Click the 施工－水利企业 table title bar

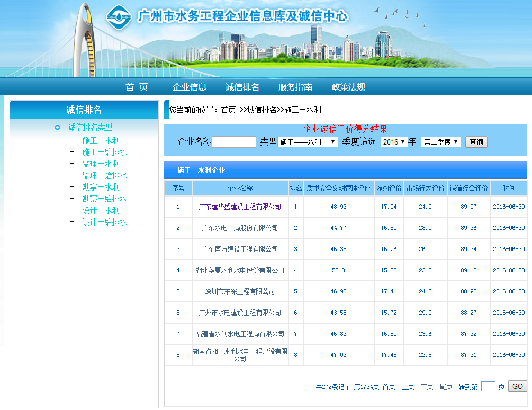tap(346, 170)
